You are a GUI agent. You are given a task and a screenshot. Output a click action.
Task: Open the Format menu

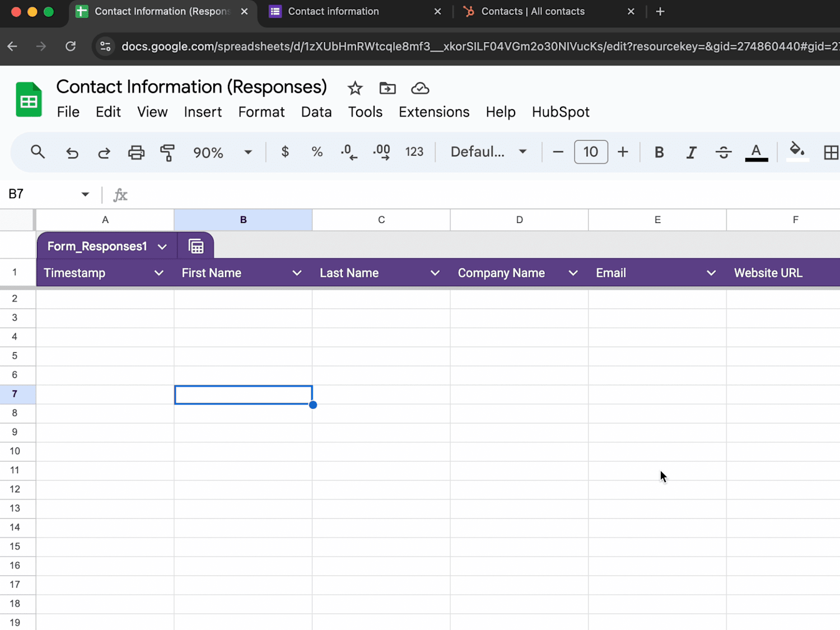pos(262,112)
